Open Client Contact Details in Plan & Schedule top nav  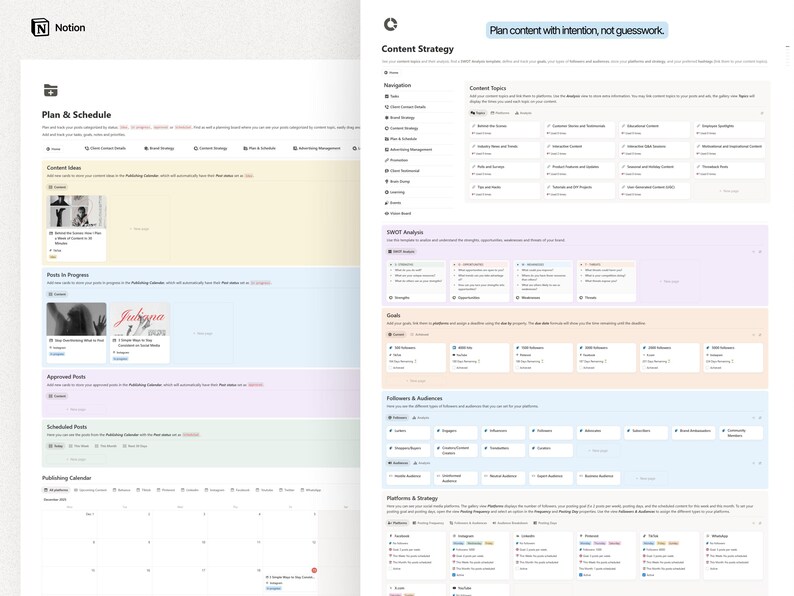pos(105,148)
